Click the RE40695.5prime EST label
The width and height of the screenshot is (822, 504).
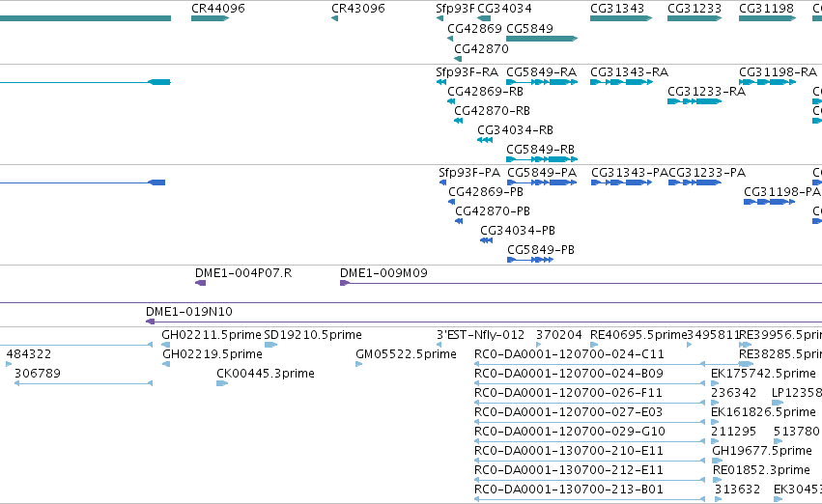[x=638, y=335]
